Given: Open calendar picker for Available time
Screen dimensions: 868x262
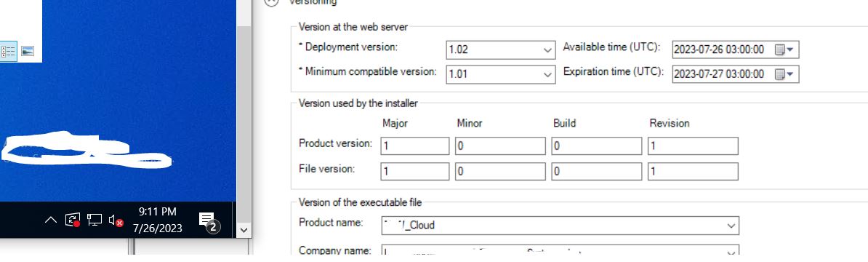Looking at the screenshot, I should 784,49.
